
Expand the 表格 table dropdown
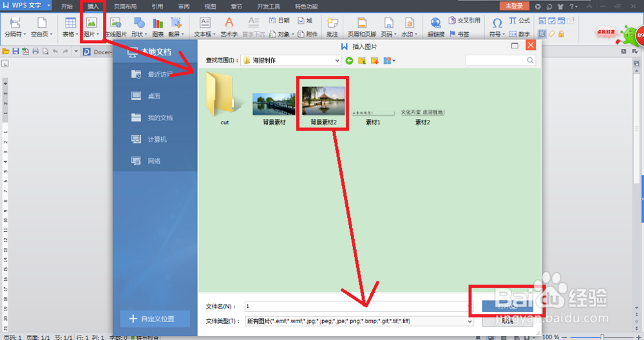pos(77,35)
